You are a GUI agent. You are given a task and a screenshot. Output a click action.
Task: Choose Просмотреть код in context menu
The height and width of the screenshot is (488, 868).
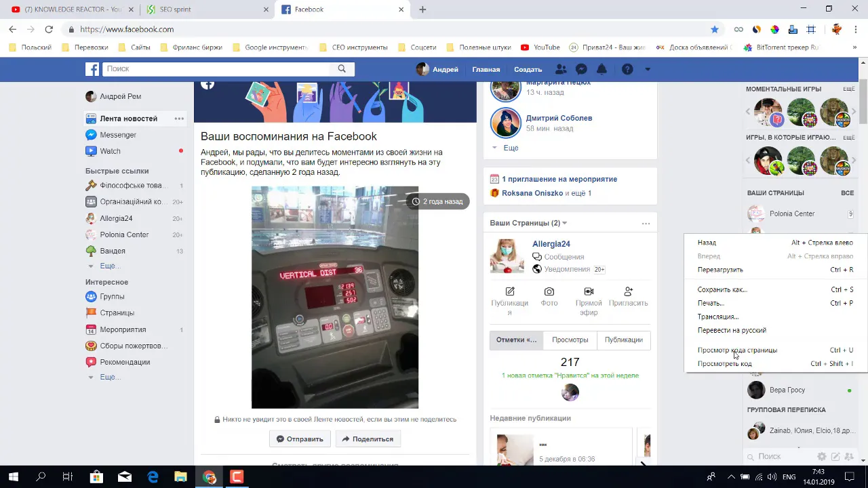[776, 364]
